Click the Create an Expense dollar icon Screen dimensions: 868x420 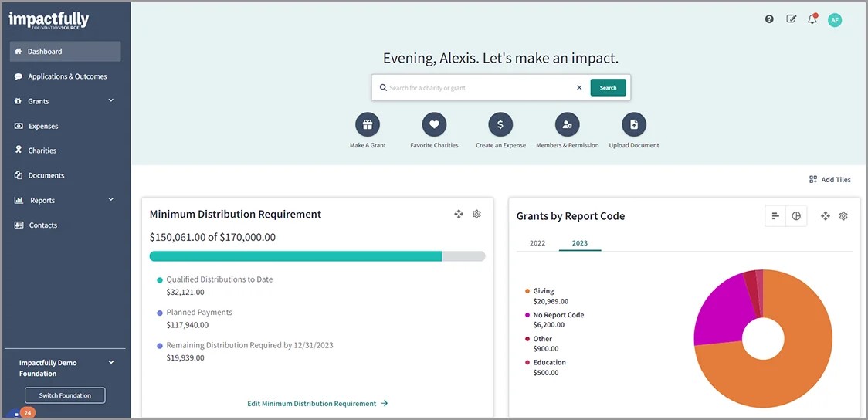500,124
